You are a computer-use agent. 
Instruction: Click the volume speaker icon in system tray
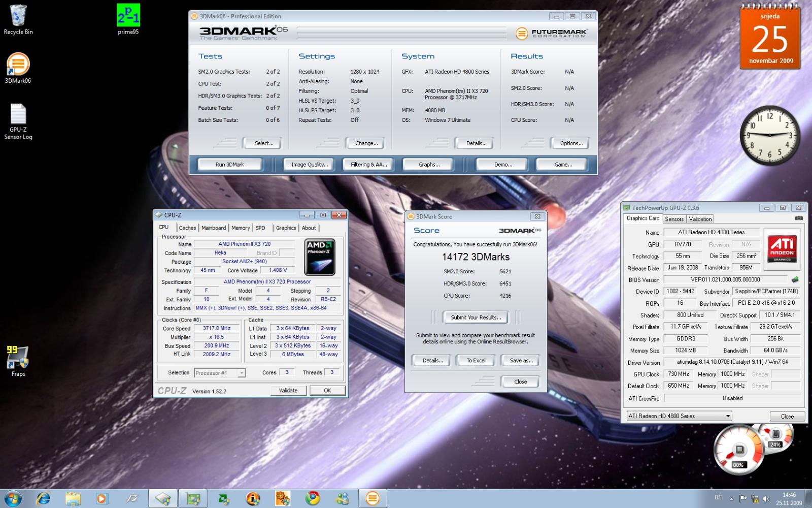(x=766, y=499)
